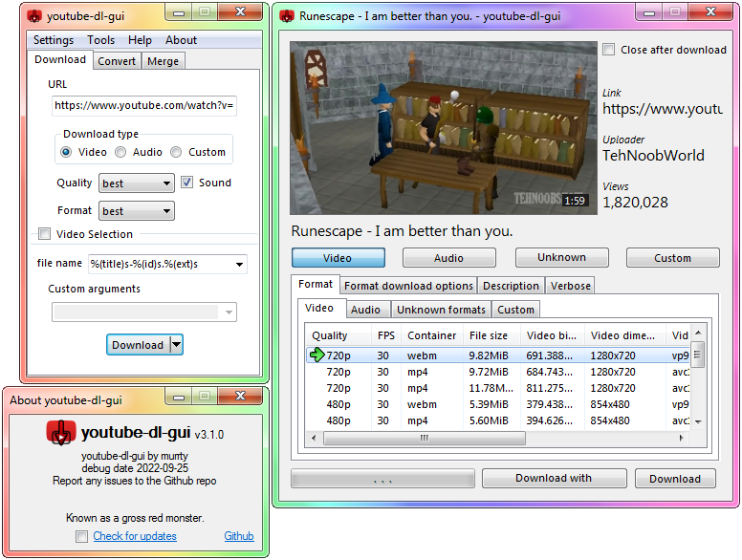Viewport: 742px width, 560px height.
Task: Click app icon in Runescape download window title bar
Action: [287, 16]
